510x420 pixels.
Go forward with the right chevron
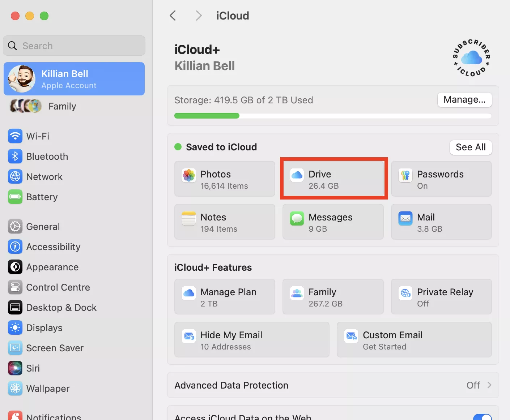click(198, 16)
